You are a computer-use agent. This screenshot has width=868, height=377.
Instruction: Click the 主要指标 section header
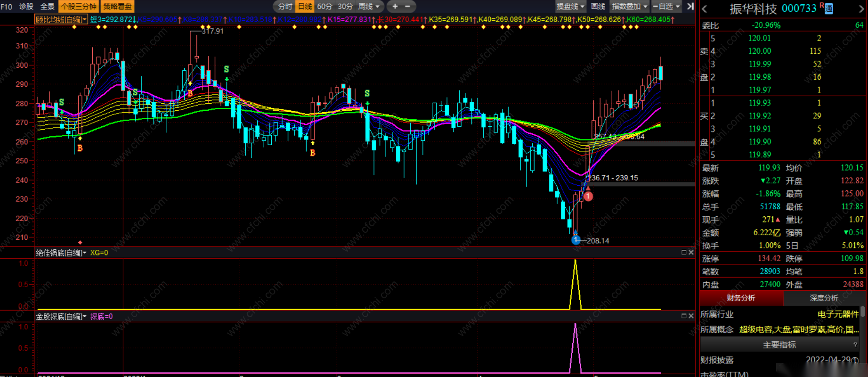click(x=779, y=345)
